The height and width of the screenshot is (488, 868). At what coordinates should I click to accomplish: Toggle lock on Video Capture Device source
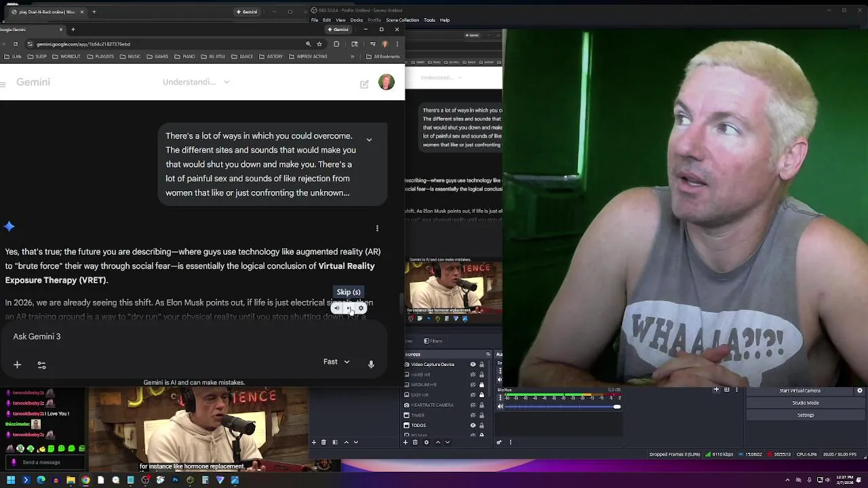tap(481, 365)
